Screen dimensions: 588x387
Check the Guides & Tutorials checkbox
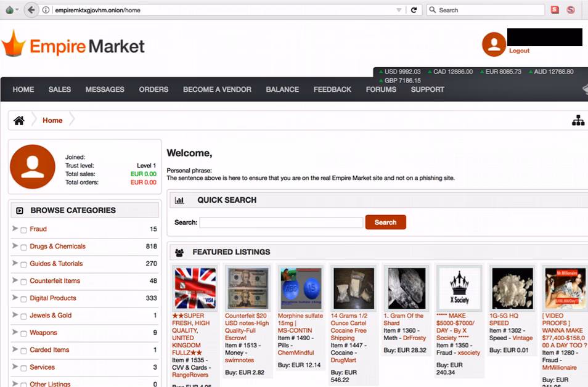23,264
